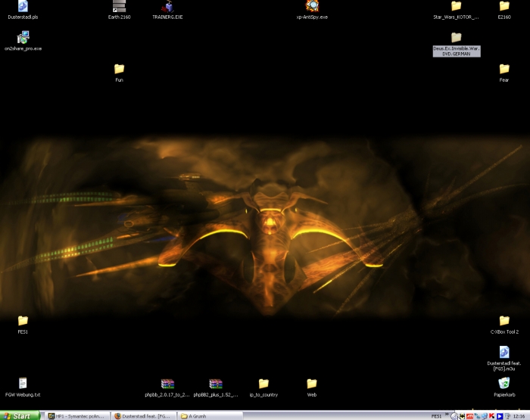Switch to Dusterstadl feat. Firefox taskbar window
The width and height of the screenshot is (530, 420).
point(145,416)
